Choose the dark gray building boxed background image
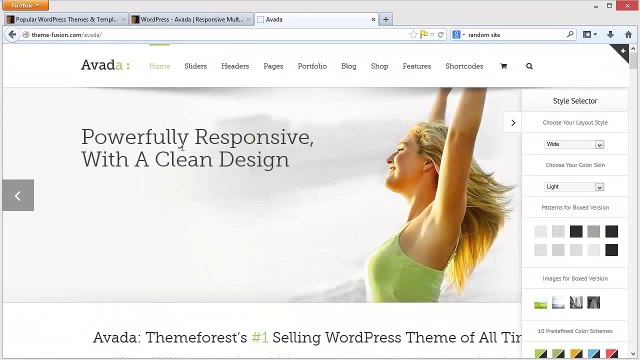The height and width of the screenshot is (360, 640). (x=593, y=303)
